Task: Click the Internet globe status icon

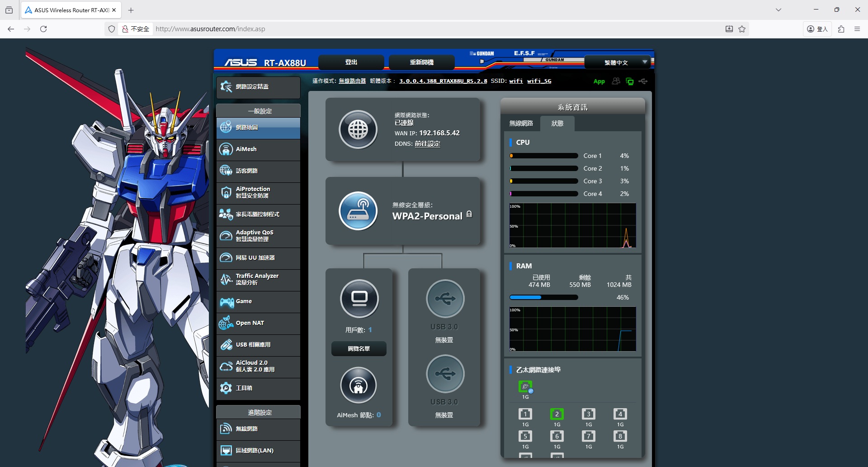Action: [358, 129]
